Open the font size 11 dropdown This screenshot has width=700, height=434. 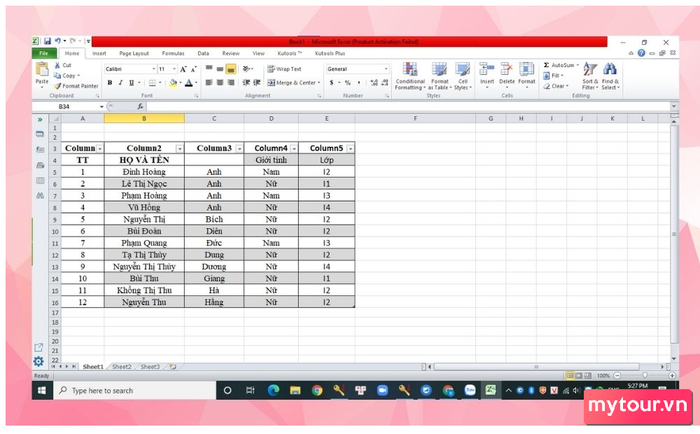point(174,69)
